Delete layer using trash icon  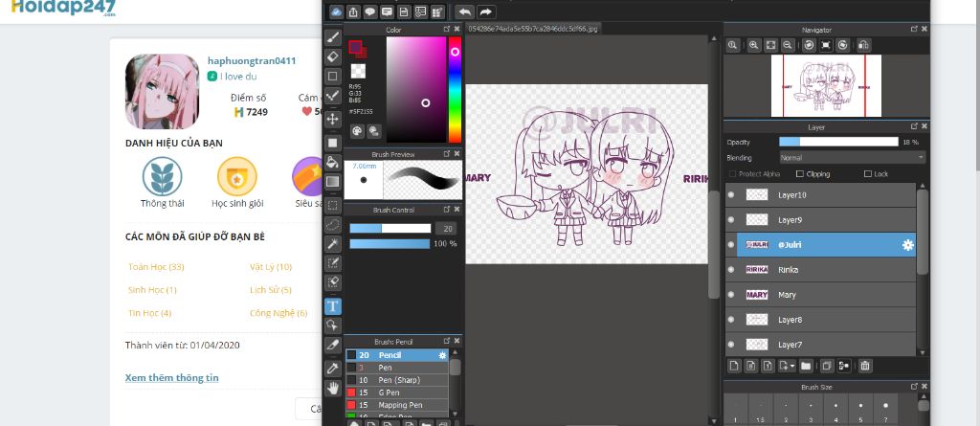tap(864, 366)
